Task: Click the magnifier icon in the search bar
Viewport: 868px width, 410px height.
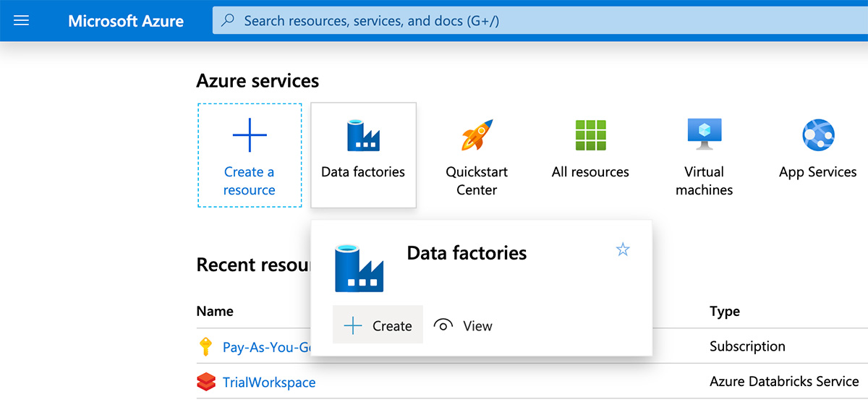Action: (228, 21)
